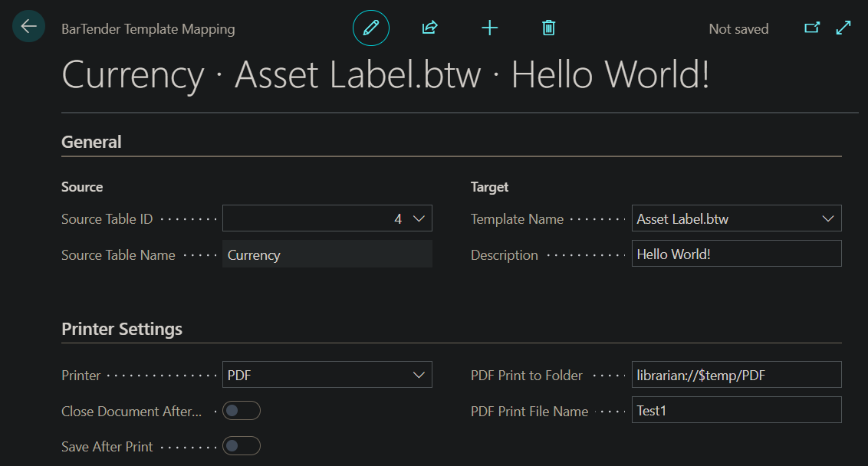Enable Save After Print switch
The width and height of the screenshot is (868, 466).
point(242,446)
